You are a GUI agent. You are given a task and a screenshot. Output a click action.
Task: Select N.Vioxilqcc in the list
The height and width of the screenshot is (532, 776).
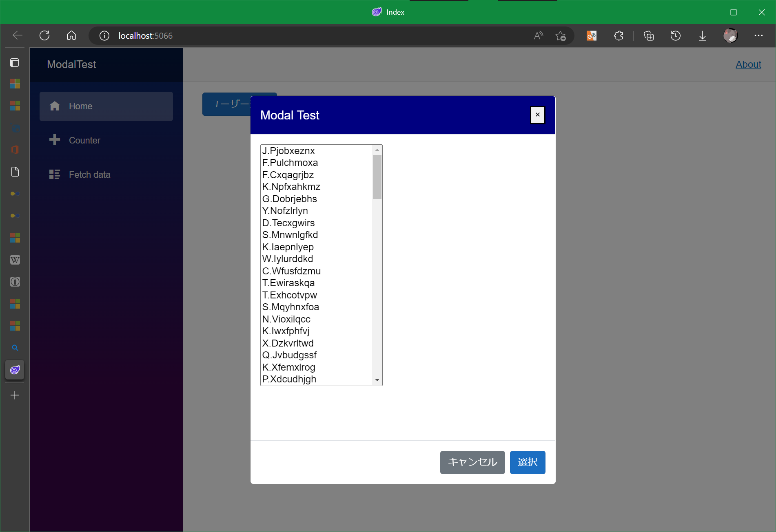point(317,319)
